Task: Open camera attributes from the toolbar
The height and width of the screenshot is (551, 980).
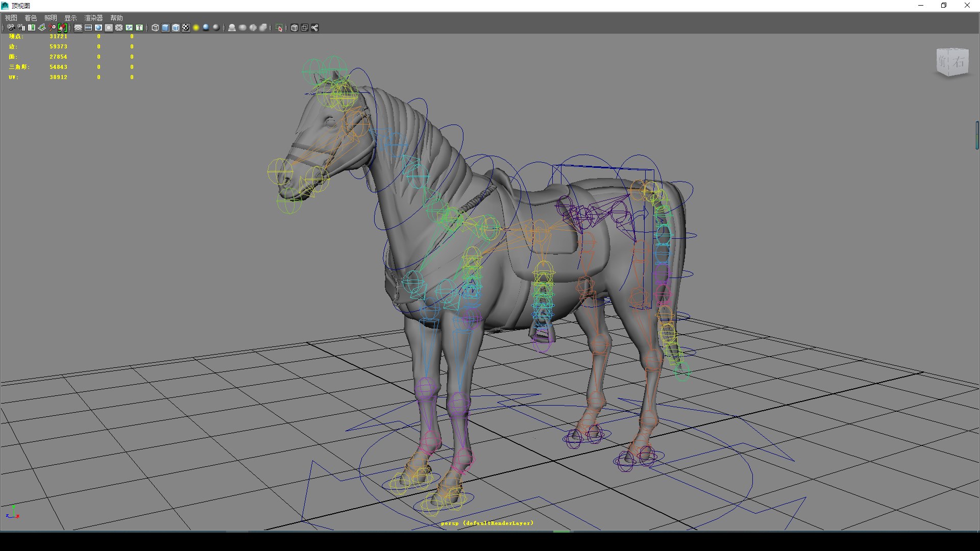Action: point(21,28)
